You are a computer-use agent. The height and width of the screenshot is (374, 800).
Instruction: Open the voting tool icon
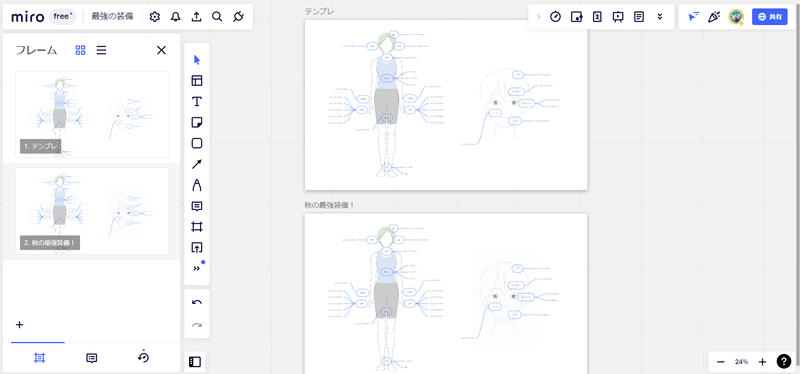[577, 17]
